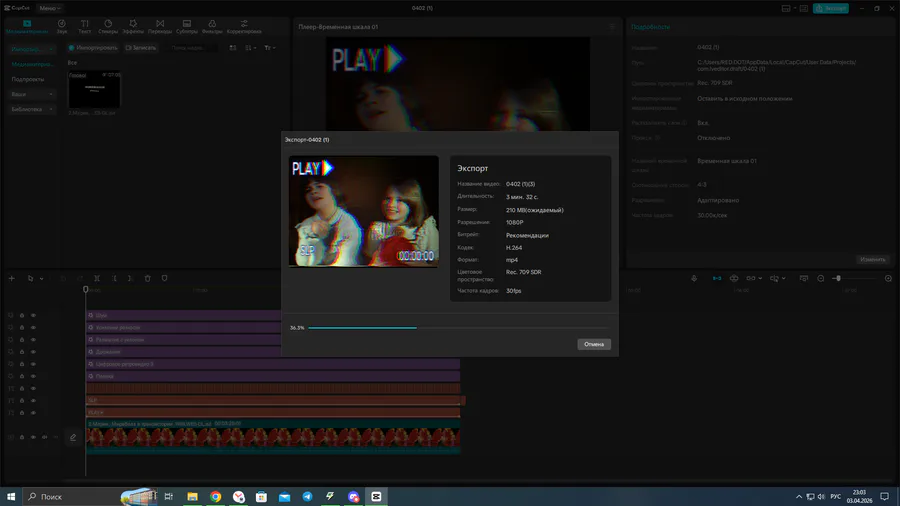Toggle the lock on the top effect track
This screenshot has width=900, height=506.
(x=22, y=315)
